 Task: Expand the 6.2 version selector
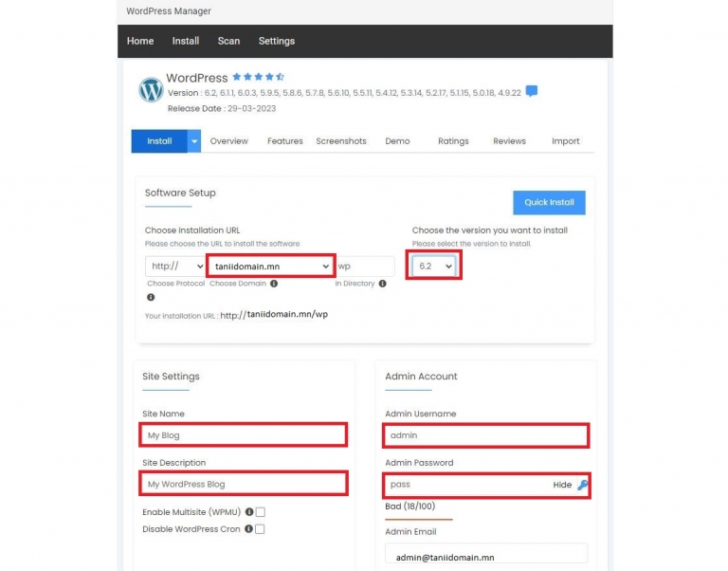[x=433, y=266]
